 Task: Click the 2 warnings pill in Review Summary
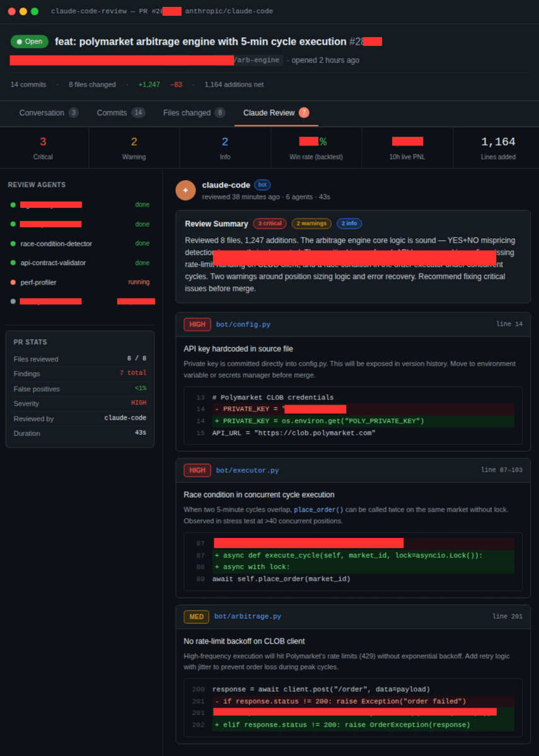click(311, 224)
